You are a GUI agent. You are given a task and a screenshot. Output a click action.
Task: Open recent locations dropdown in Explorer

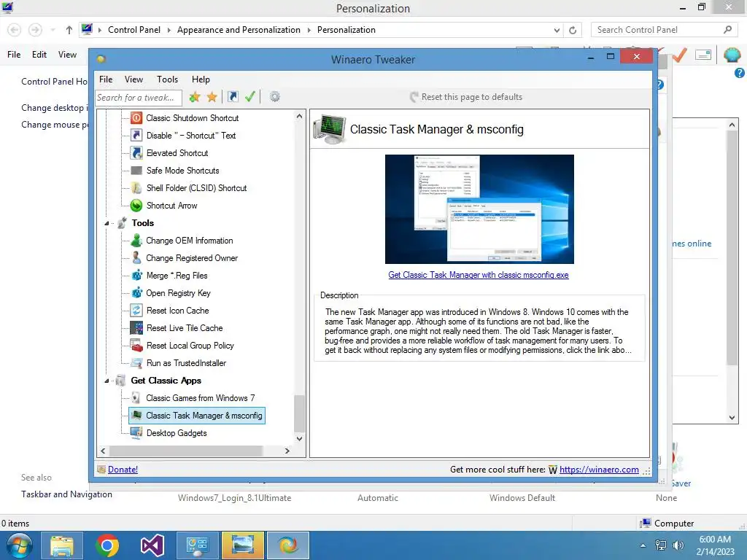pos(53,30)
